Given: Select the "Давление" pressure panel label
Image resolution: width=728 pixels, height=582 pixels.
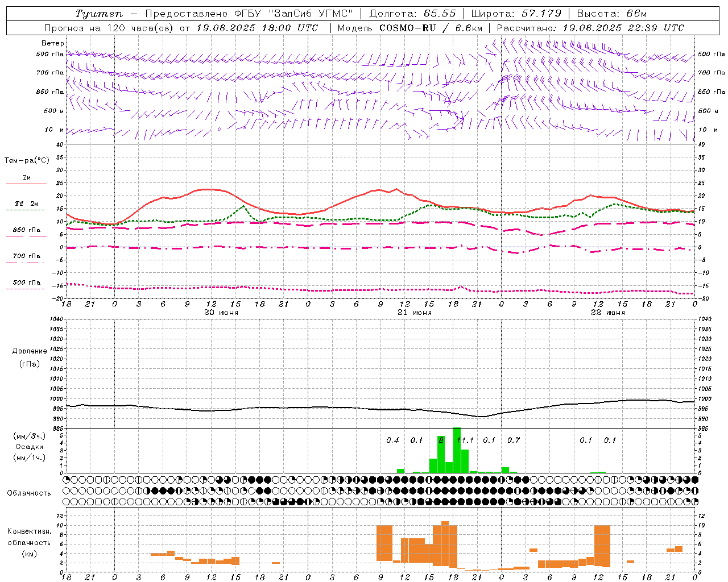Looking at the screenshot, I should (x=30, y=351).
